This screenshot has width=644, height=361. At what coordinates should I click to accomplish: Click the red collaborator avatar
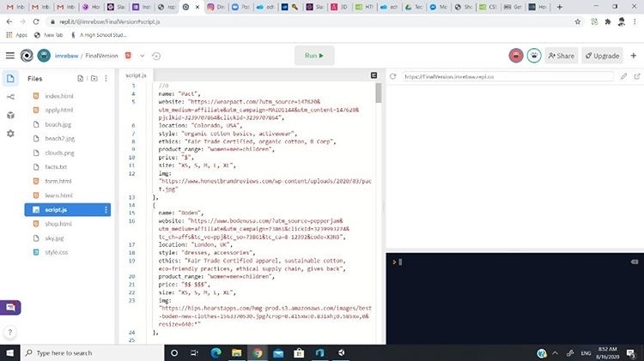[516, 56]
